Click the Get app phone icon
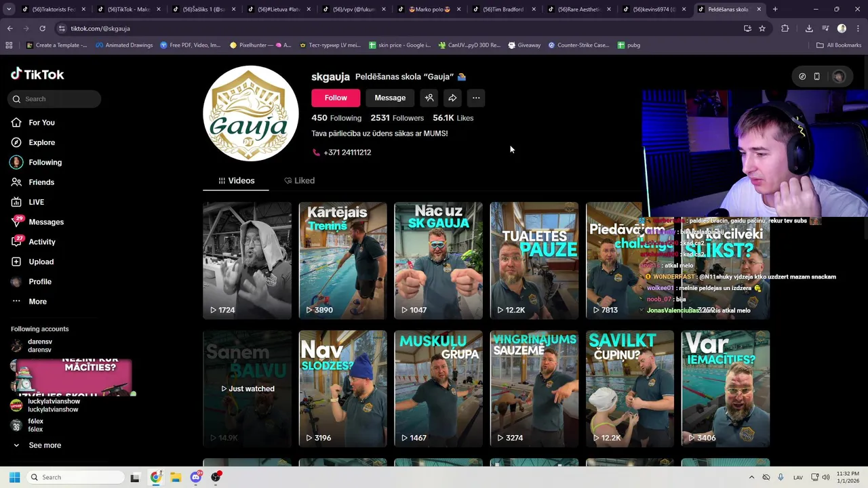 [x=816, y=77]
